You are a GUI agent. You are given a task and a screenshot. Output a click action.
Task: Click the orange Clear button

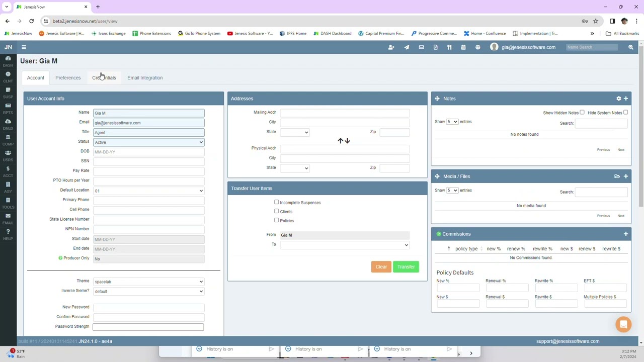pyautogui.click(x=381, y=267)
